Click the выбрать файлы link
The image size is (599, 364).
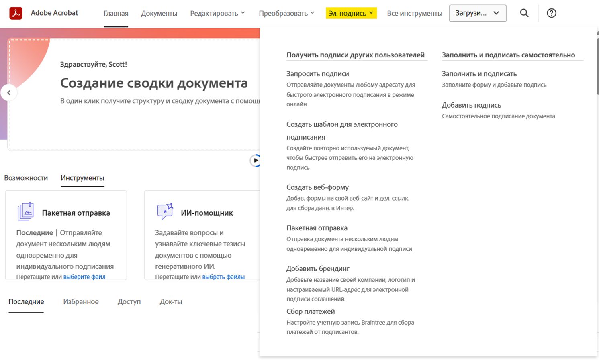click(223, 277)
